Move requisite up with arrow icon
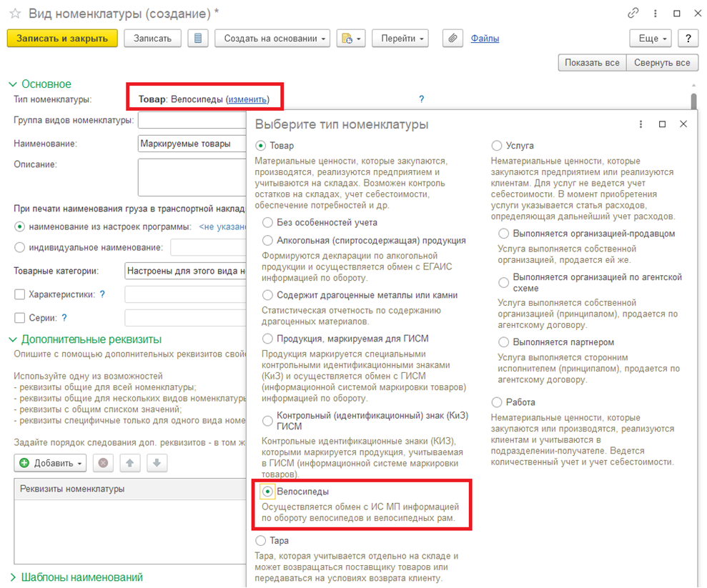The height and width of the screenshot is (588, 707). coord(130,463)
